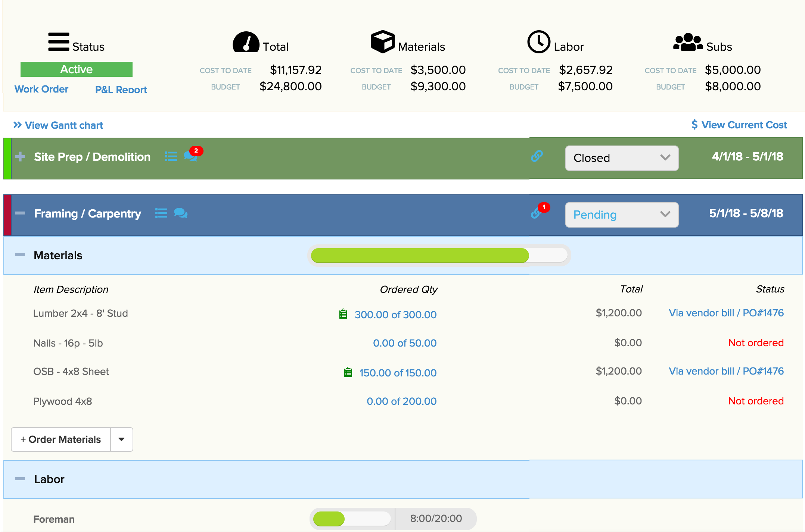This screenshot has height=532, width=805.
Task: Click the Order Materials button
Action: pyautogui.click(x=60, y=439)
